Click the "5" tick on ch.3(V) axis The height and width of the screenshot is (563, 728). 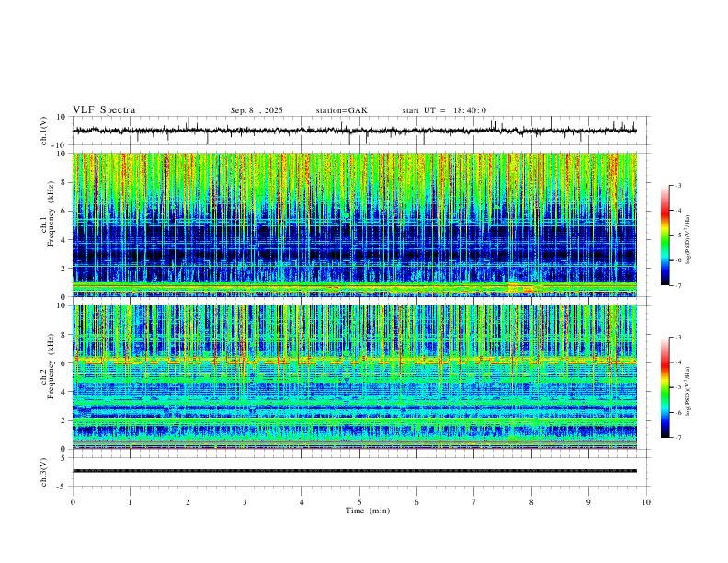point(64,457)
